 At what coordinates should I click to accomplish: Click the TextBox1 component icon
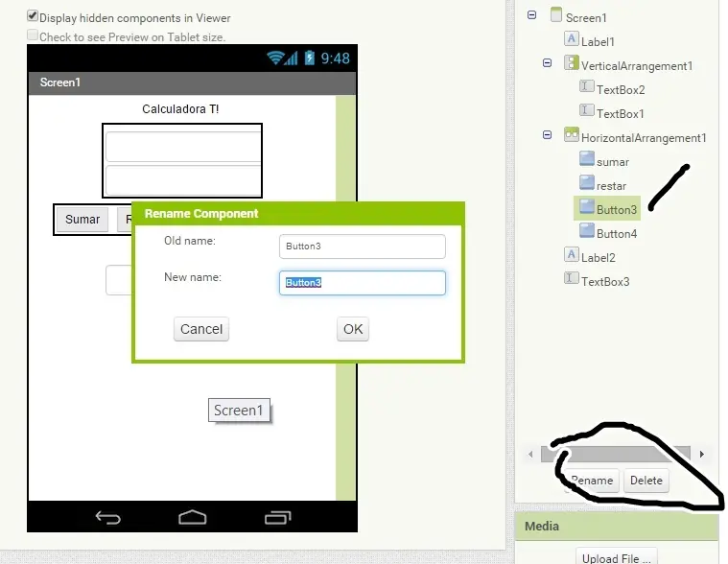point(586,110)
